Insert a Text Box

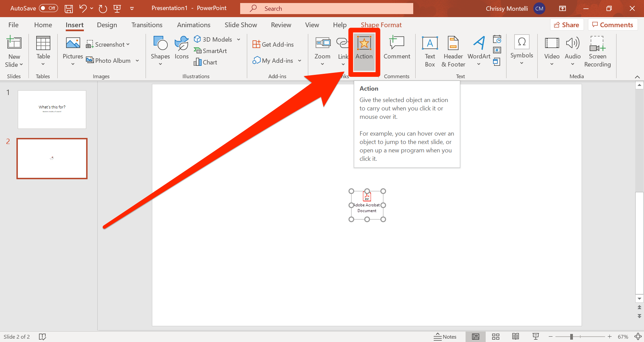[430, 51]
